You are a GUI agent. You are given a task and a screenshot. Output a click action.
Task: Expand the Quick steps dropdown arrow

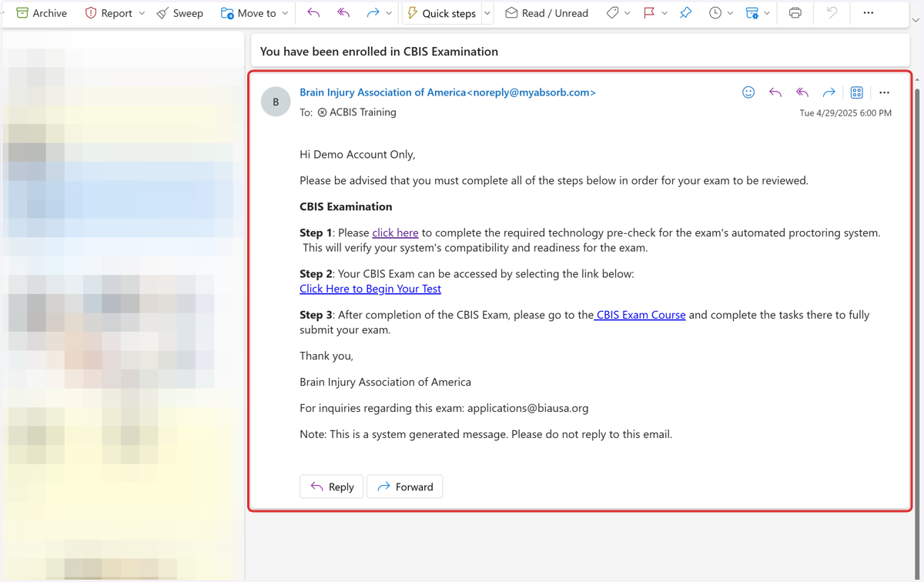point(487,13)
